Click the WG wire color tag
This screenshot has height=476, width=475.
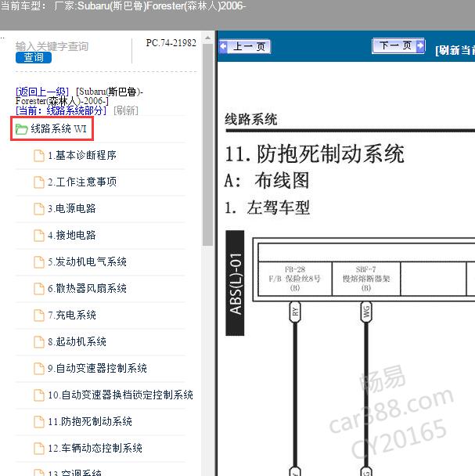point(366,312)
